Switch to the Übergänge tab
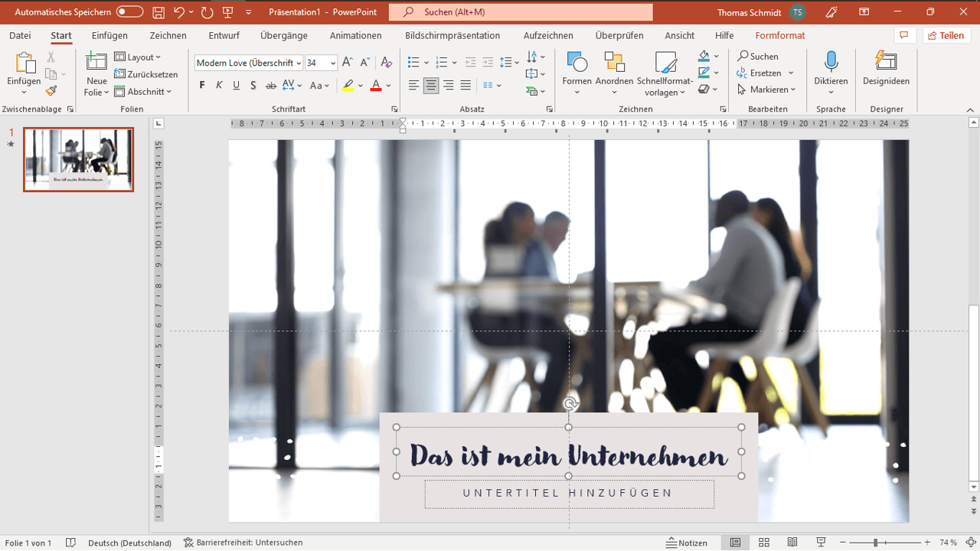Viewport: 980px width, 551px height. pos(283,36)
